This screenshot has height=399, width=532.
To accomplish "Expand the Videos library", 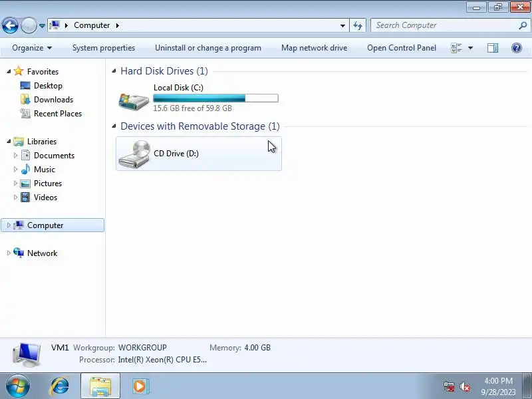I will (x=15, y=197).
